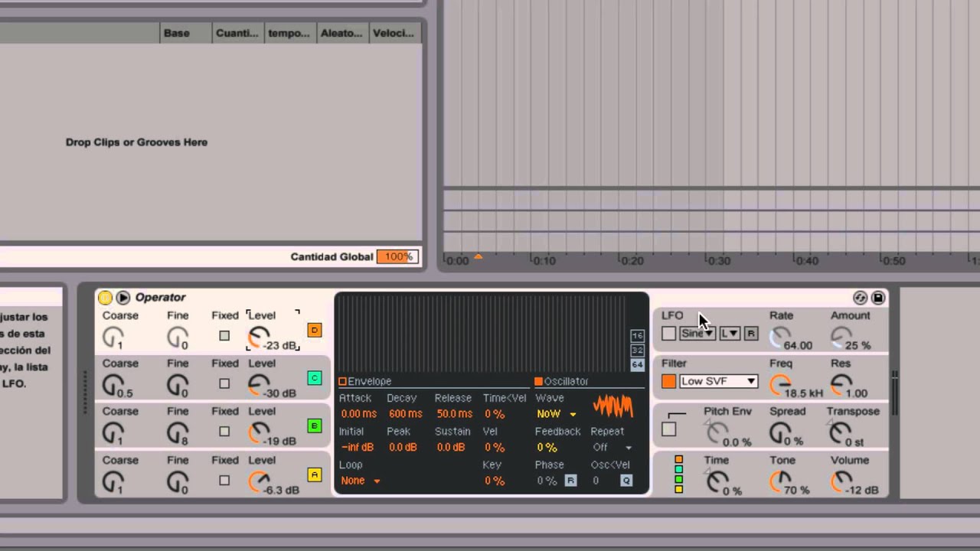Disable the orange Filter on/off switch
This screenshot has height=551, width=980.
click(x=669, y=381)
